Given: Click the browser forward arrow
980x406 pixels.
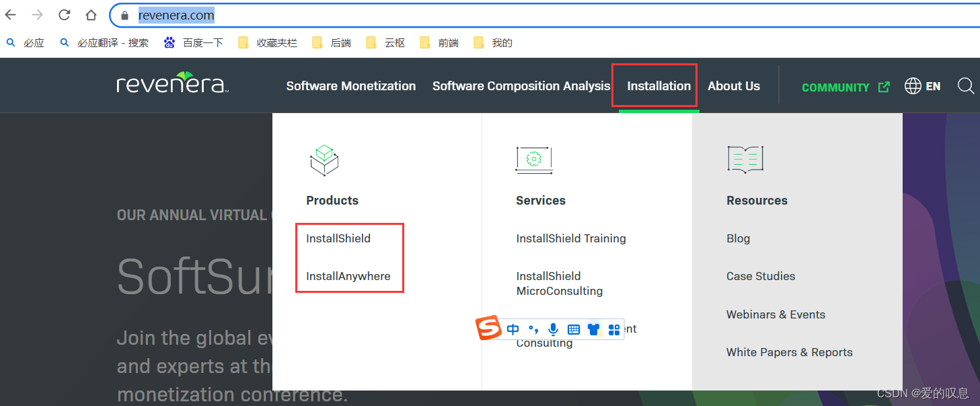Looking at the screenshot, I should tap(38, 15).
